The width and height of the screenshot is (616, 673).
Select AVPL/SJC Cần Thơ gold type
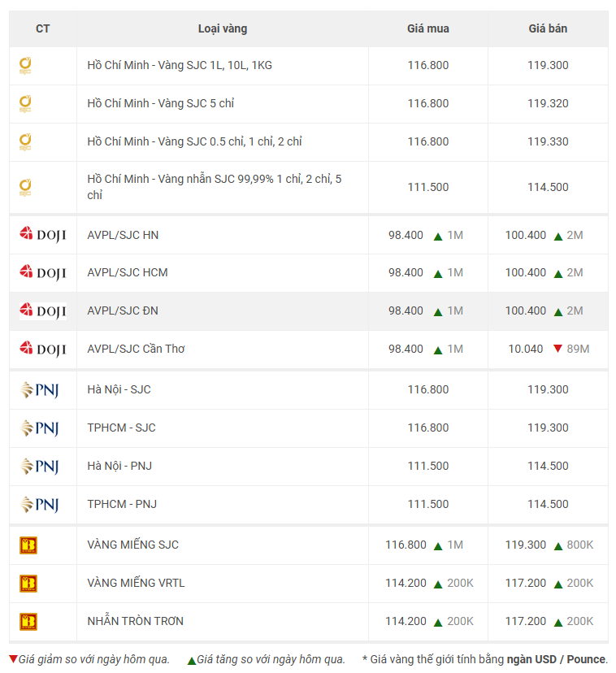pyautogui.click(x=136, y=349)
